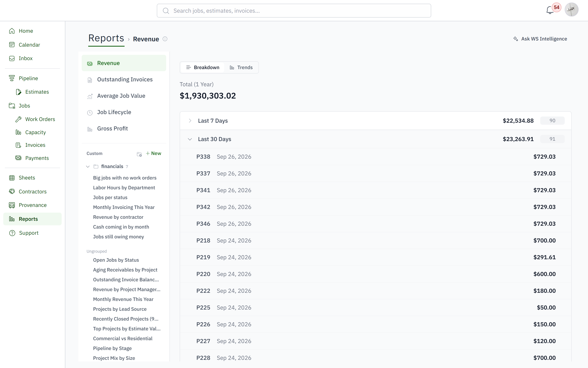Select the Breakdown tab
The width and height of the screenshot is (588, 368).
203,67
